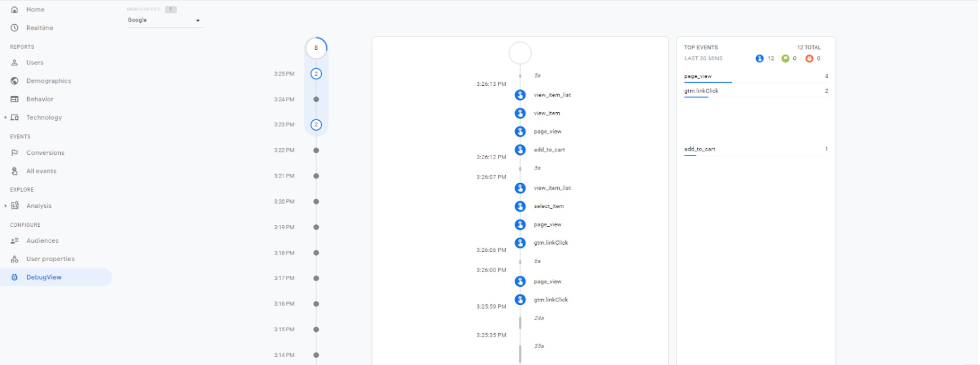Open Realtime via its clock icon
The height and width of the screenshot is (365, 980).
click(15, 28)
